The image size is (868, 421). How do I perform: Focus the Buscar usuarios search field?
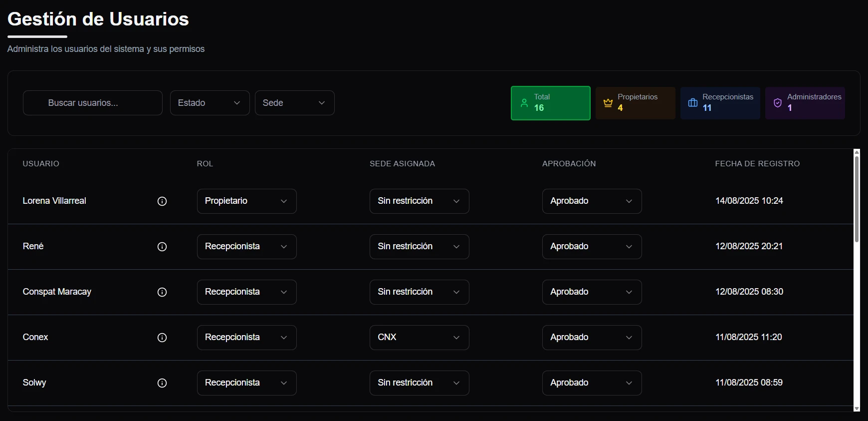pos(93,103)
